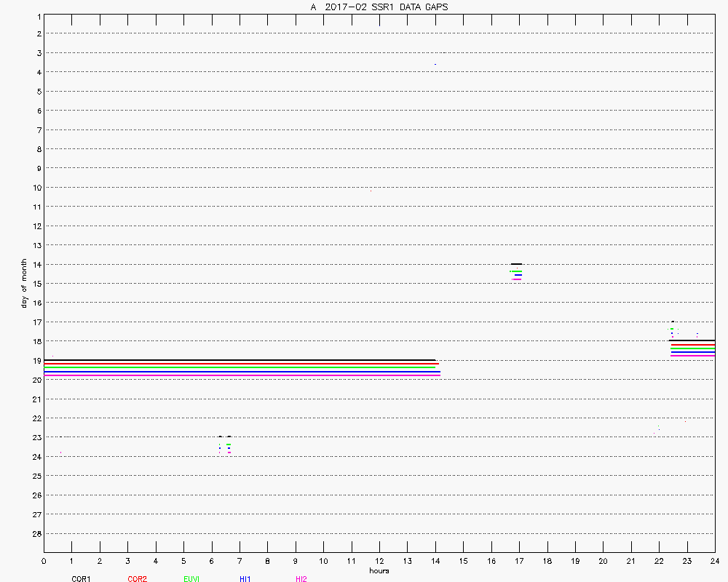This screenshot has height=582, width=728.
Task: Click the green gap marker on day 23 near hour 6.5
Action: pyautogui.click(x=229, y=444)
